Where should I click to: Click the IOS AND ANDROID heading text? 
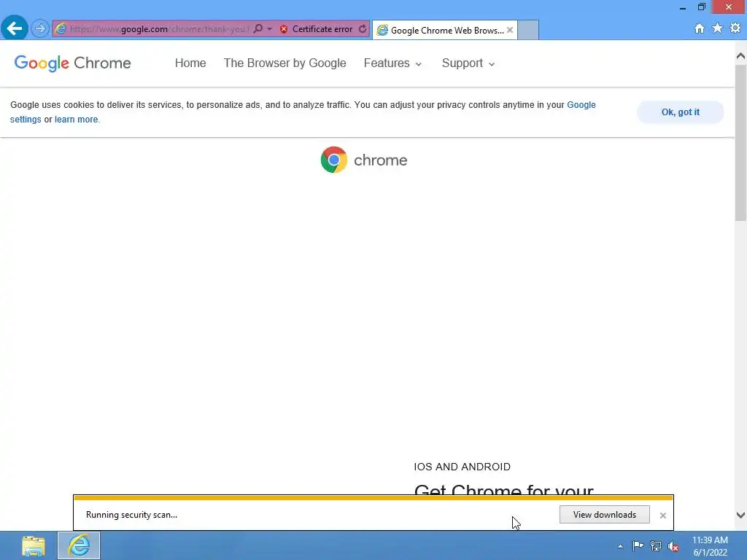click(462, 467)
